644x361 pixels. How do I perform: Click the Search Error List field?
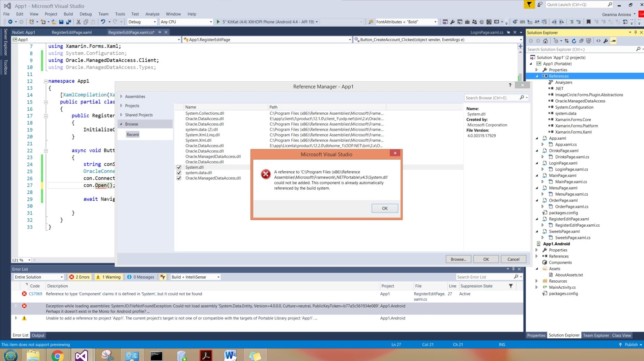tap(485, 277)
